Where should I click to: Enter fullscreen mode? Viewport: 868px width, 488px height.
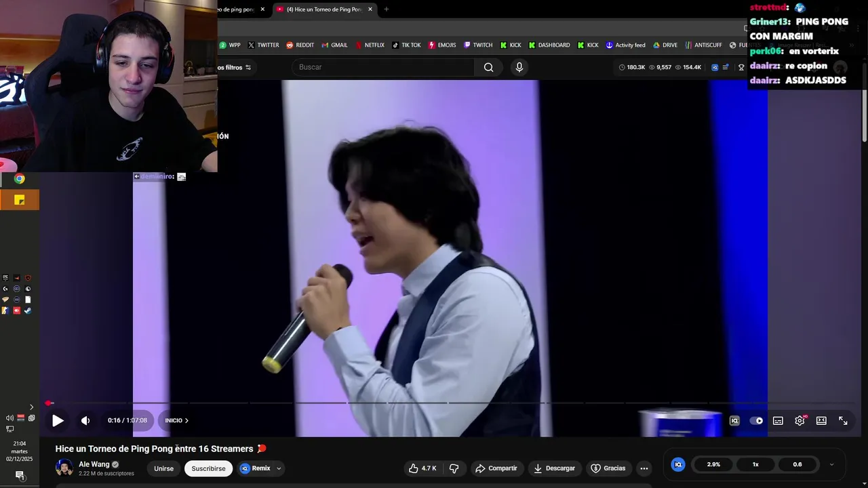coord(843,421)
